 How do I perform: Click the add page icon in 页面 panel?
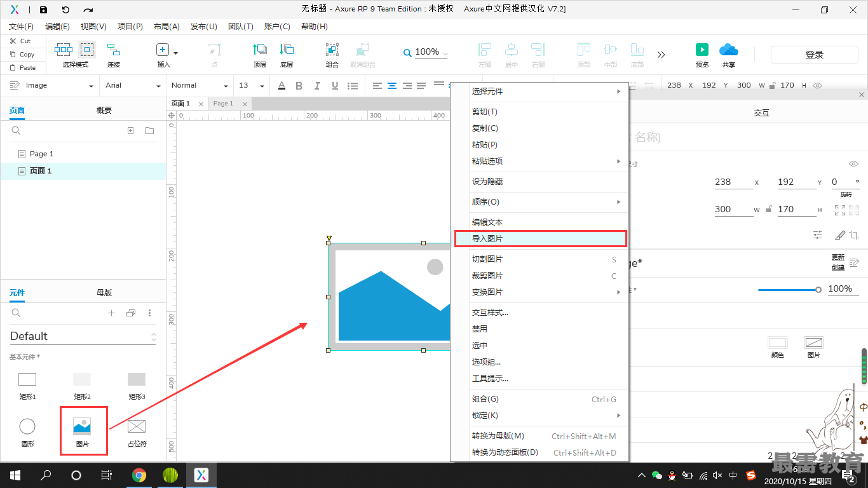[x=130, y=131]
